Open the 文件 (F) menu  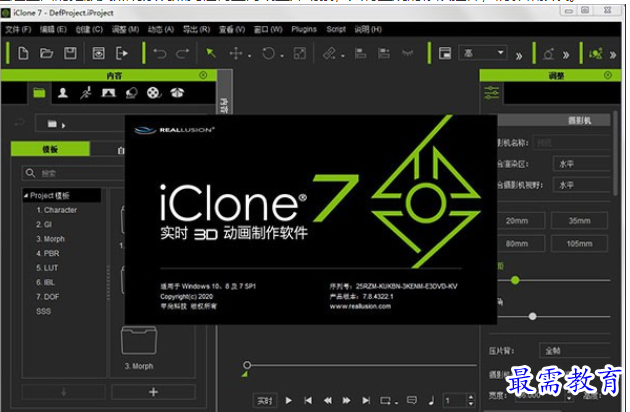tap(18, 29)
